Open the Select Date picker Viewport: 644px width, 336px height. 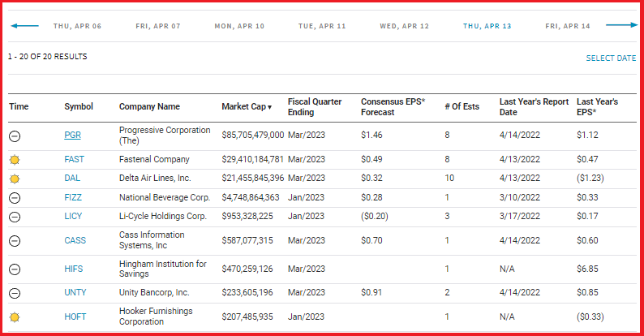[611, 58]
